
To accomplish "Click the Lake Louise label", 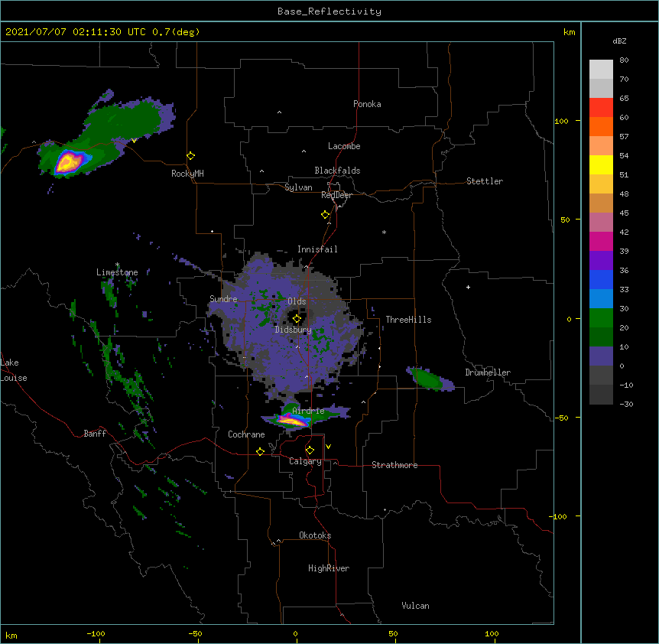I will 12,370.
